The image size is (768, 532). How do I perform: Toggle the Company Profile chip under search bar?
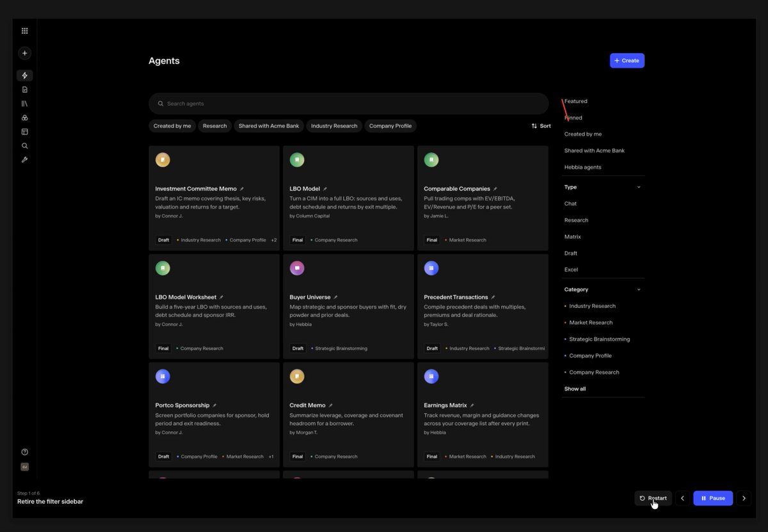[390, 126]
